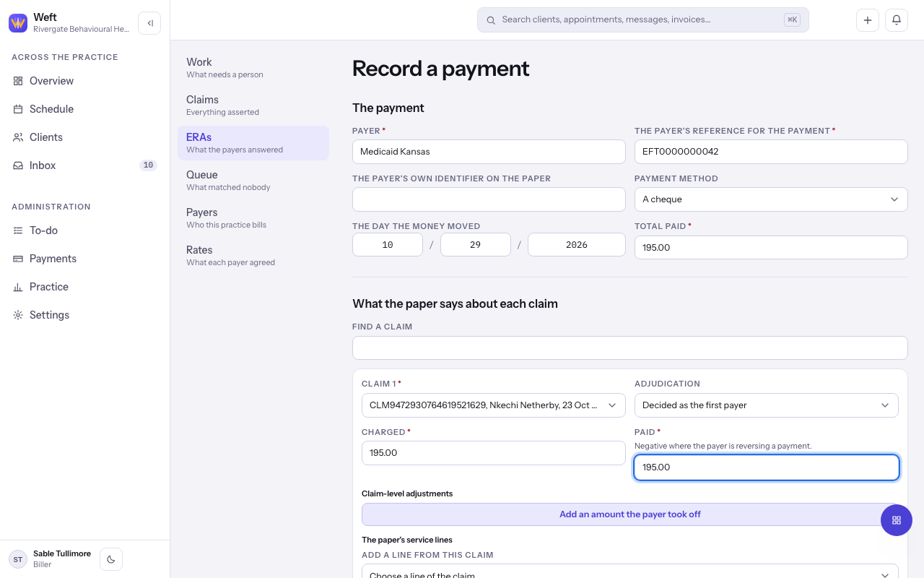Open the Payment method dropdown
924x578 pixels.
(x=771, y=199)
